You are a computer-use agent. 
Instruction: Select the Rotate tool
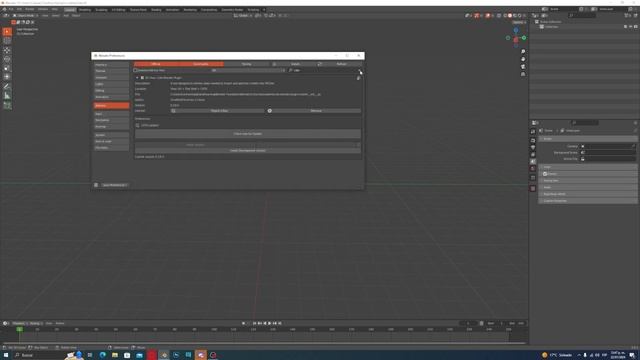pos(7,59)
